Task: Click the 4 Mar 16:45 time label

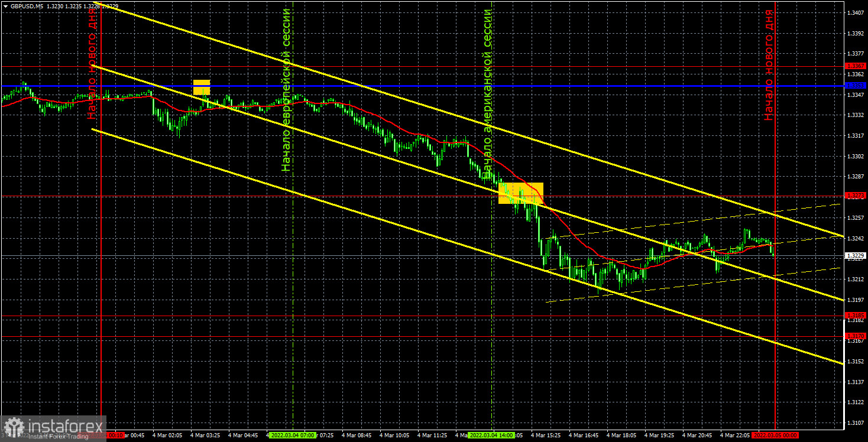Action: pos(584,435)
